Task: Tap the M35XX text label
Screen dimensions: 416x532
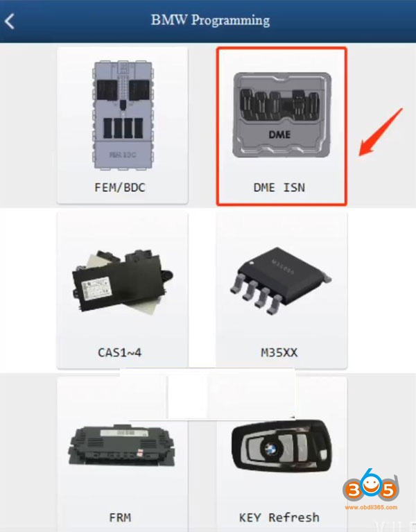Action: coord(279,352)
